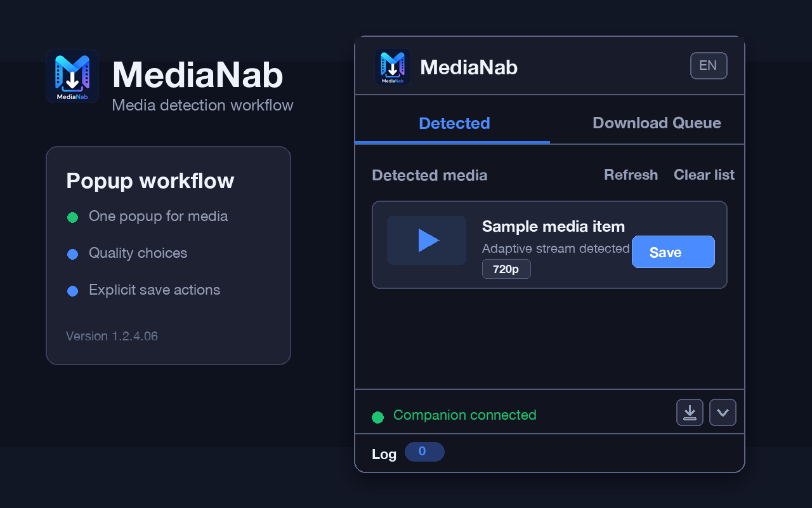Click the green Companion connected status dot
812x508 pixels.
coord(377,417)
